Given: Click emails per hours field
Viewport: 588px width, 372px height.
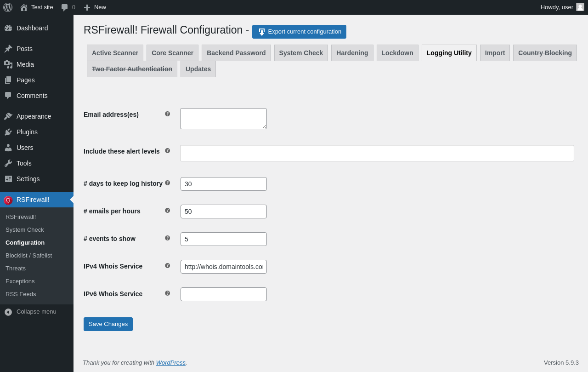Looking at the screenshot, I should point(224,212).
